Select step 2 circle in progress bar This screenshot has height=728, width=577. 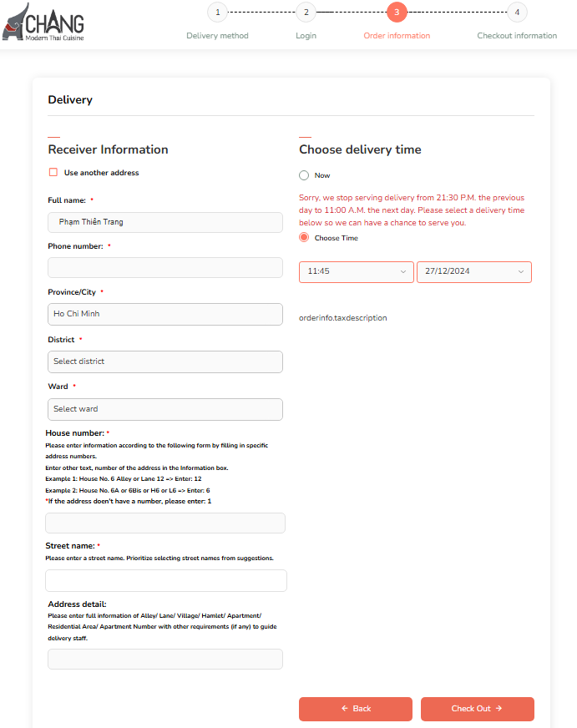(306, 13)
